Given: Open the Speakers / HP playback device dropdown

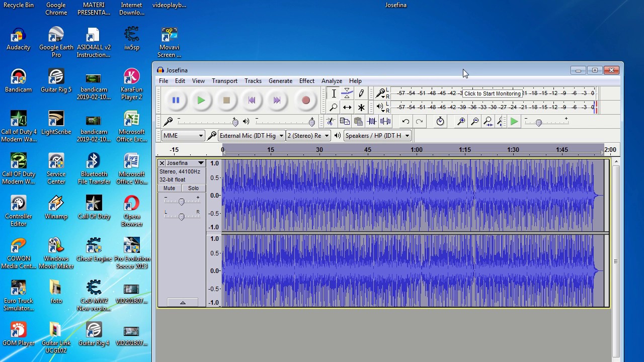Looking at the screenshot, I should click(x=377, y=136).
